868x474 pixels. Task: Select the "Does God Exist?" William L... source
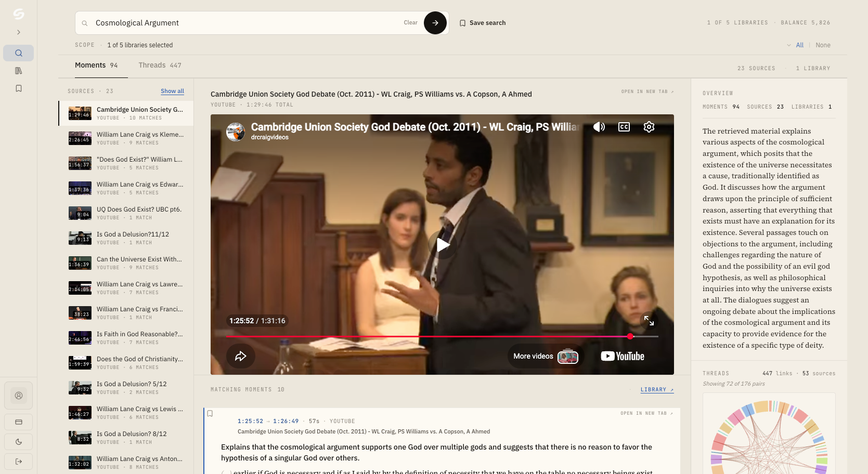click(126, 163)
